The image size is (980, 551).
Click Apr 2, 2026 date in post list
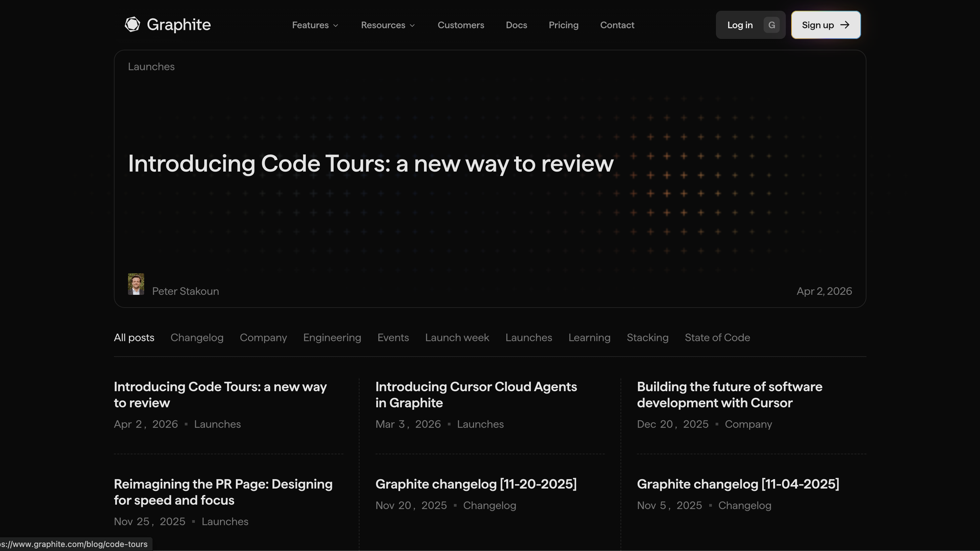tap(146, 424)
